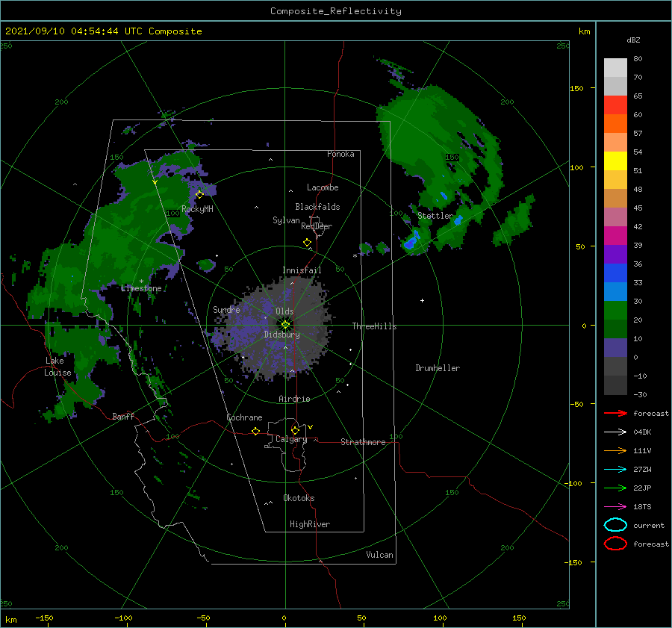Pick the light gray 70-80 dBZ swatch
672x628 pixels.
coord(615,68)
